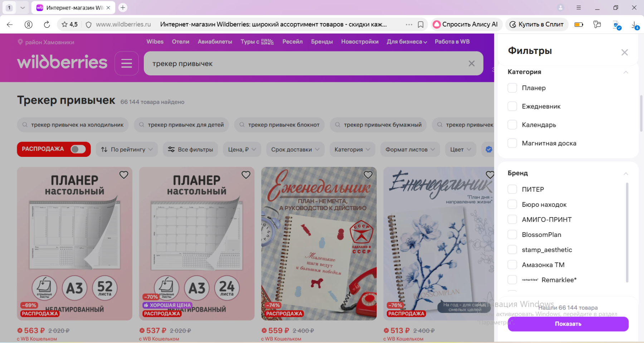Click the search field with трекер привычек
Viewport: 644px width, 343px height.
click(304, 64)
